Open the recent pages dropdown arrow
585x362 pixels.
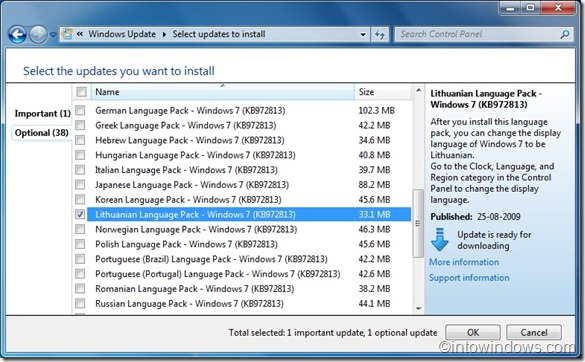(53, 35)
